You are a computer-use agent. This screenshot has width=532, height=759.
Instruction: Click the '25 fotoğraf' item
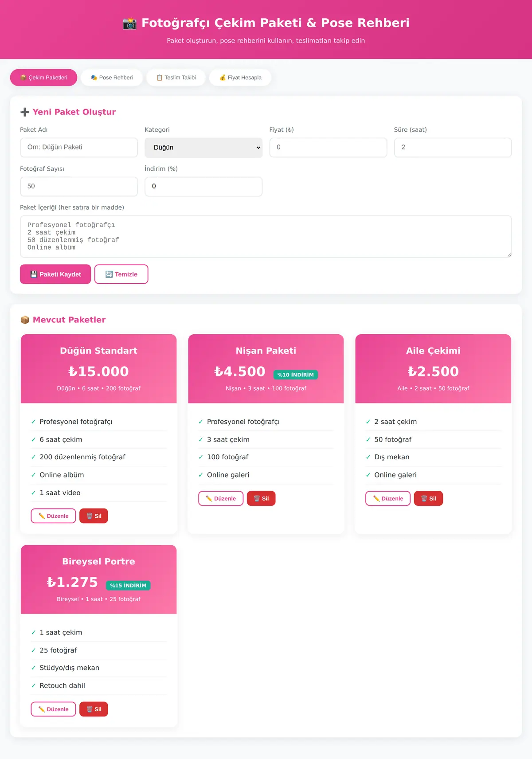click(x=58, y=650)
